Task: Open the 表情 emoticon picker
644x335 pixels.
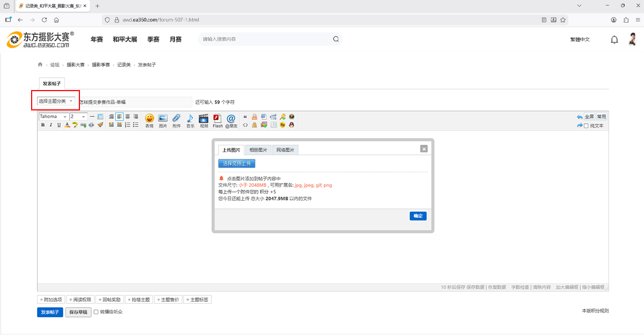Action: (x=150, y=120)
